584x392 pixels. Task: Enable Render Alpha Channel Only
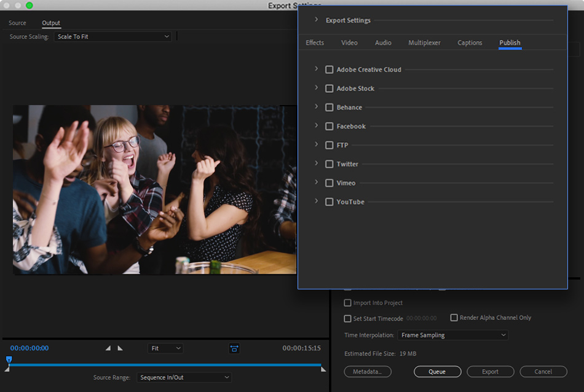point(454,318)
